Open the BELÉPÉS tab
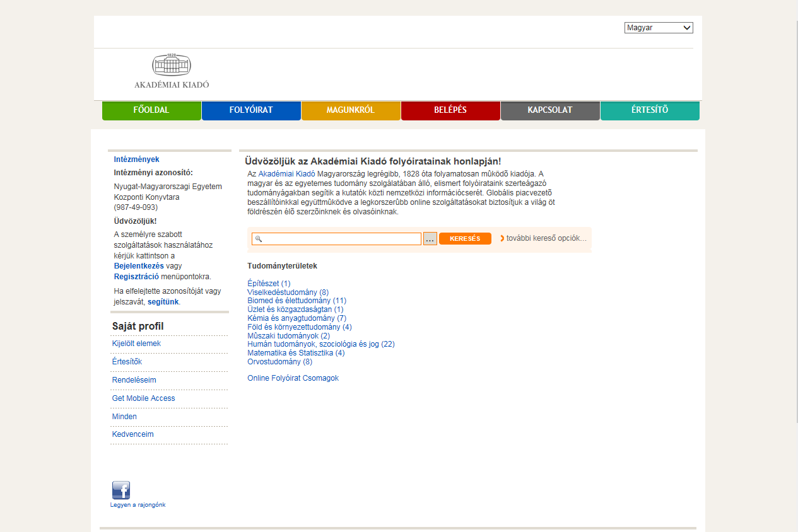798x532 pixels. coord(450,110)
